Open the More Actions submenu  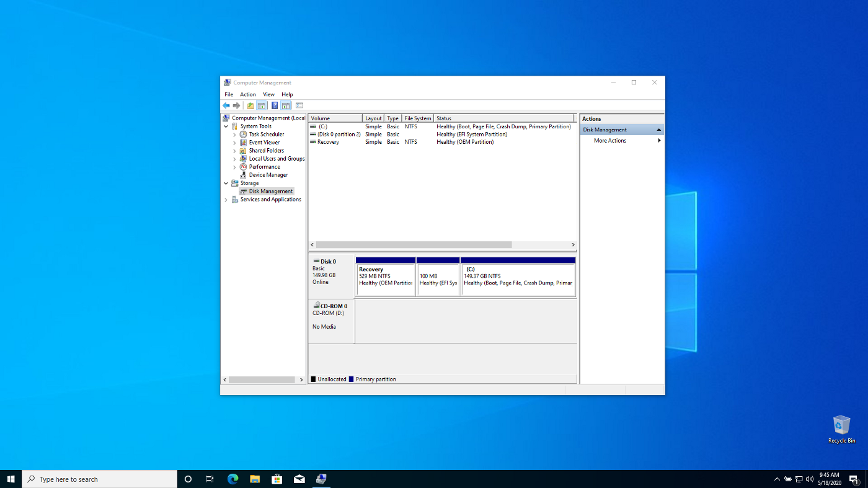click(622, 141)
